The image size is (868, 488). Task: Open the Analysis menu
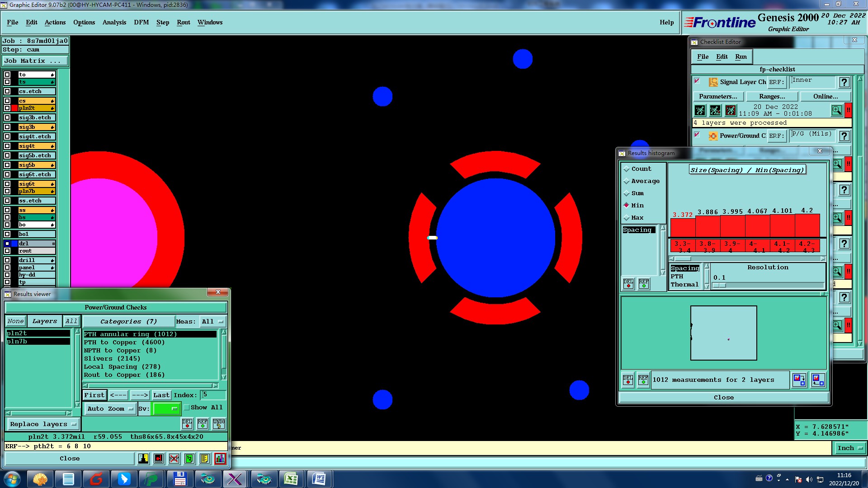point(114,23)
